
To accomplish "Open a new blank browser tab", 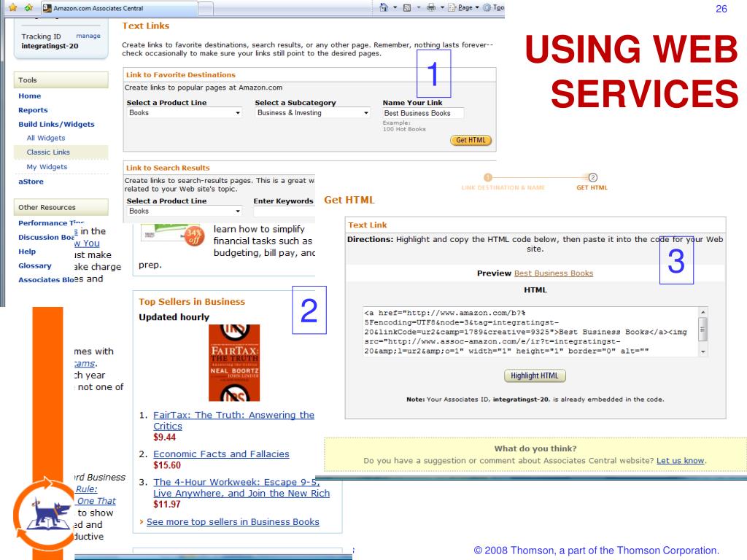I will point(206,9).
